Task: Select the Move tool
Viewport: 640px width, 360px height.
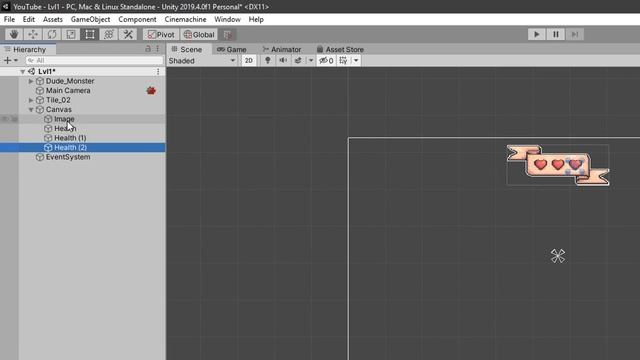Action: point(33,34)
